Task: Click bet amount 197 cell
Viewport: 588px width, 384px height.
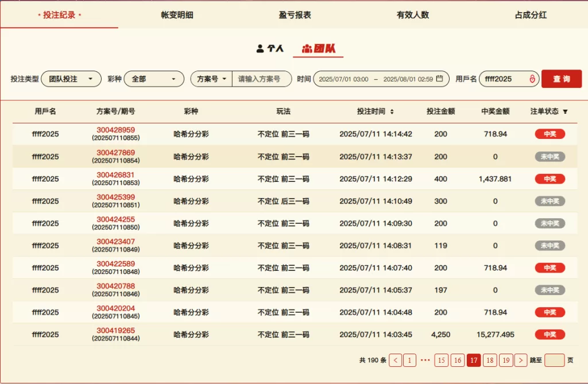Action: point(440,290)
